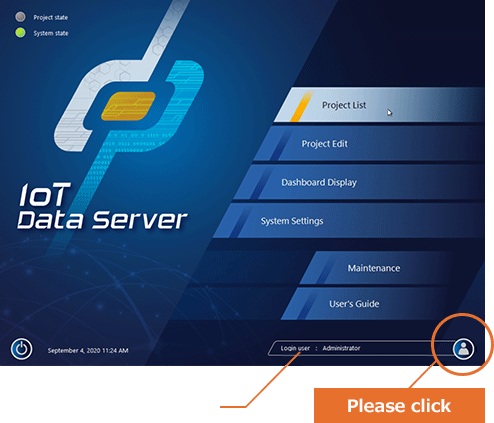The image size is (494, 423).
Task: Click the power button icon
Action: 22,349
